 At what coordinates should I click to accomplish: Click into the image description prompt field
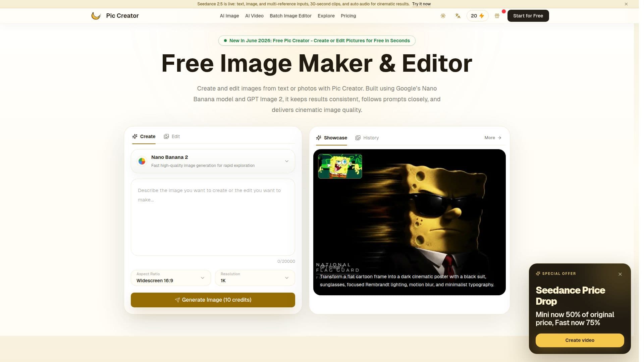(x=213, y=217)
